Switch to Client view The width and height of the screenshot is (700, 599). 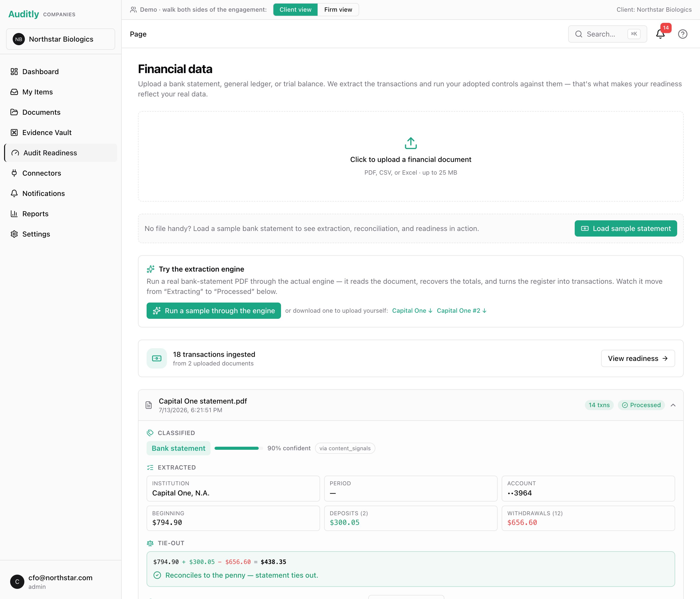(295, 9)
